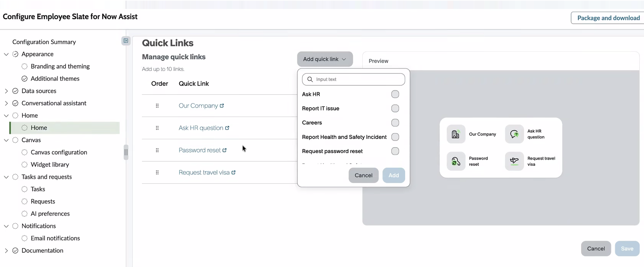Click external link icon beside Ask HR question

[227, 128]
